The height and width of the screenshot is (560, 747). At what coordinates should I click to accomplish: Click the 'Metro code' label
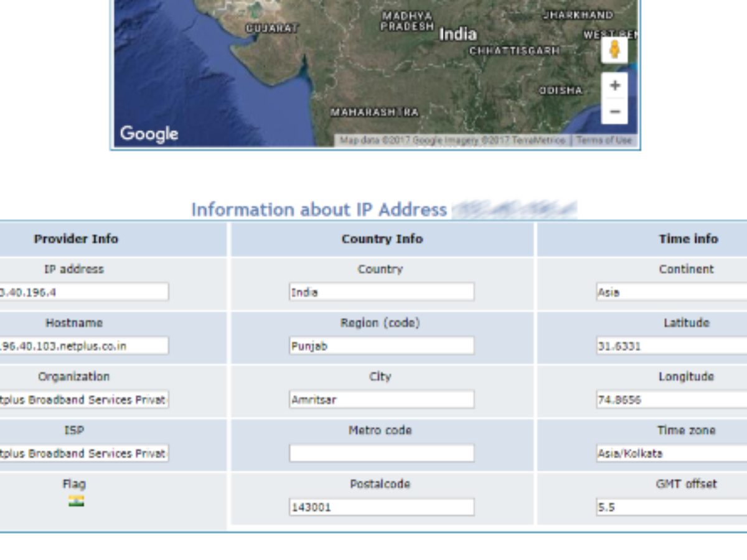[x=380, y=430]
